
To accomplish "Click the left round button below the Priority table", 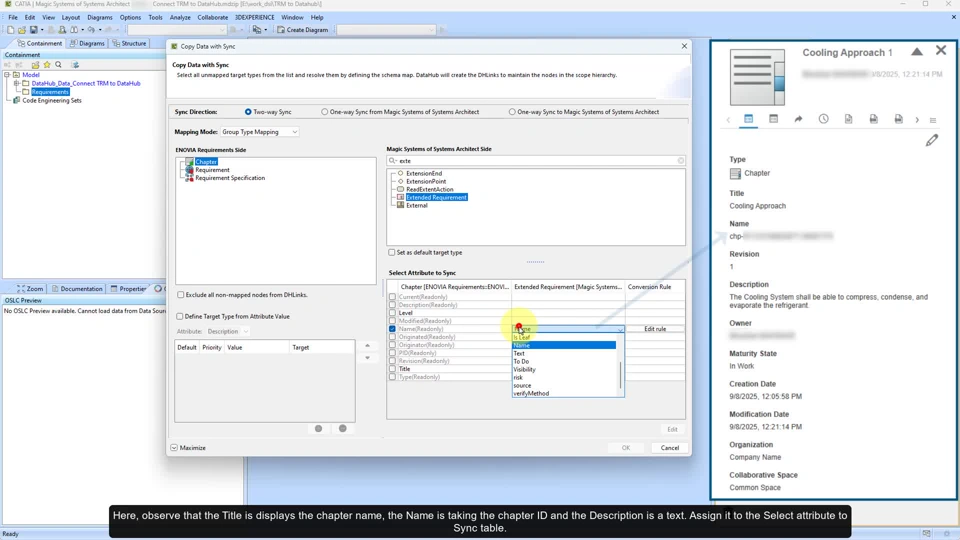I will pos(318,429).
